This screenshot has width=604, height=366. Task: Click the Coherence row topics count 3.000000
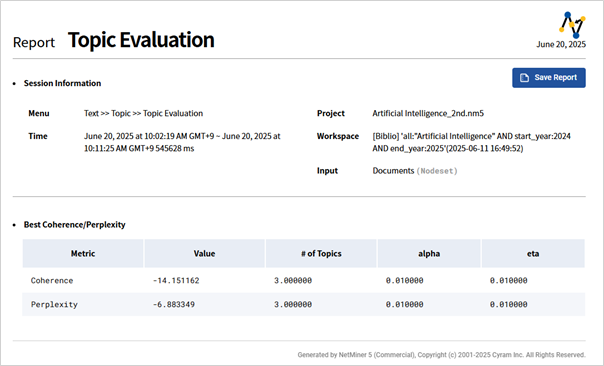(x=293, y=280)
